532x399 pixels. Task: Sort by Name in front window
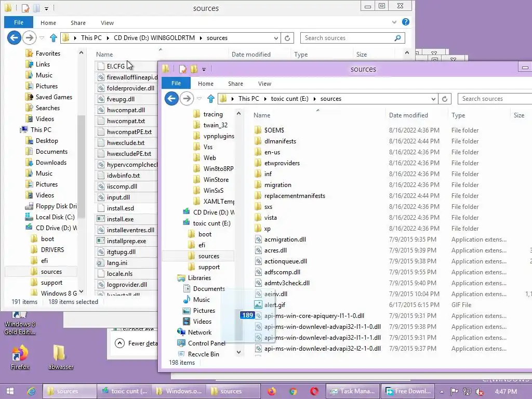pyautogui.click(x=262, y=115)
